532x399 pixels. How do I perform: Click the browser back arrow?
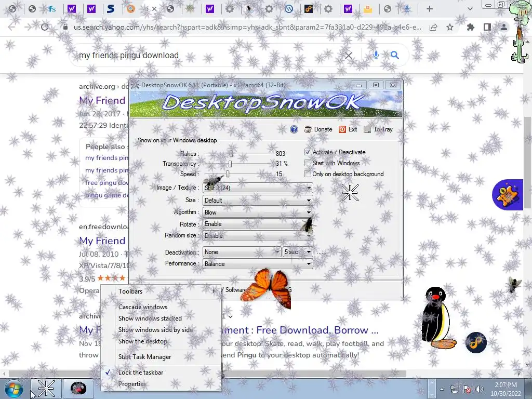point(11,27)
